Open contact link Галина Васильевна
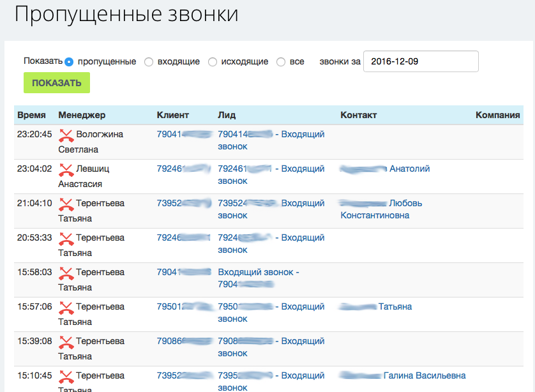 pos(424,375)
